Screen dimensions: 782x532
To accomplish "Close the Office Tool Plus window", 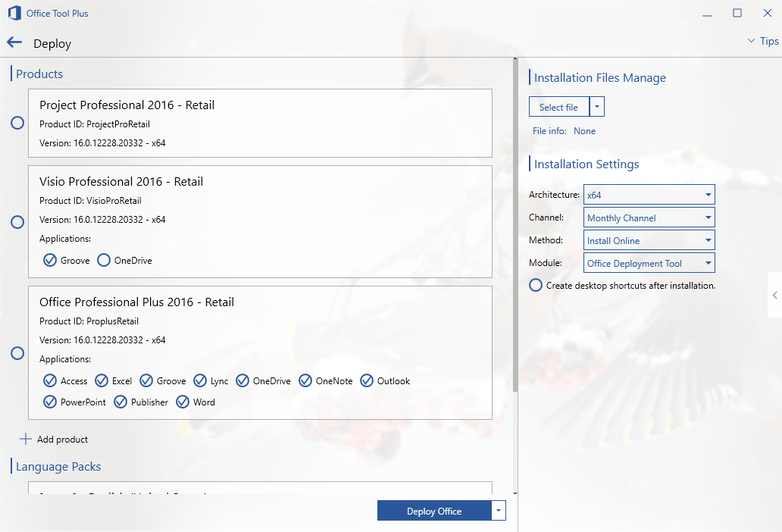I will [x=768, y=14].
